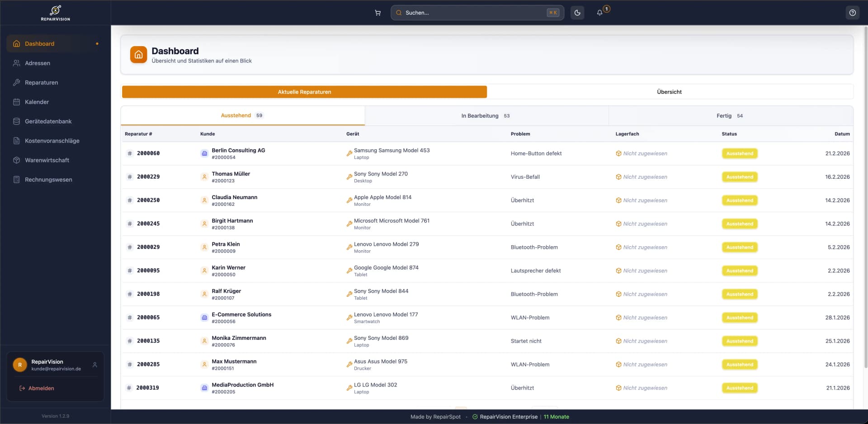Select the Reparaturen wrench icon
The height and width of the screenshot is (424, 868).
click(x=16, y=82)
